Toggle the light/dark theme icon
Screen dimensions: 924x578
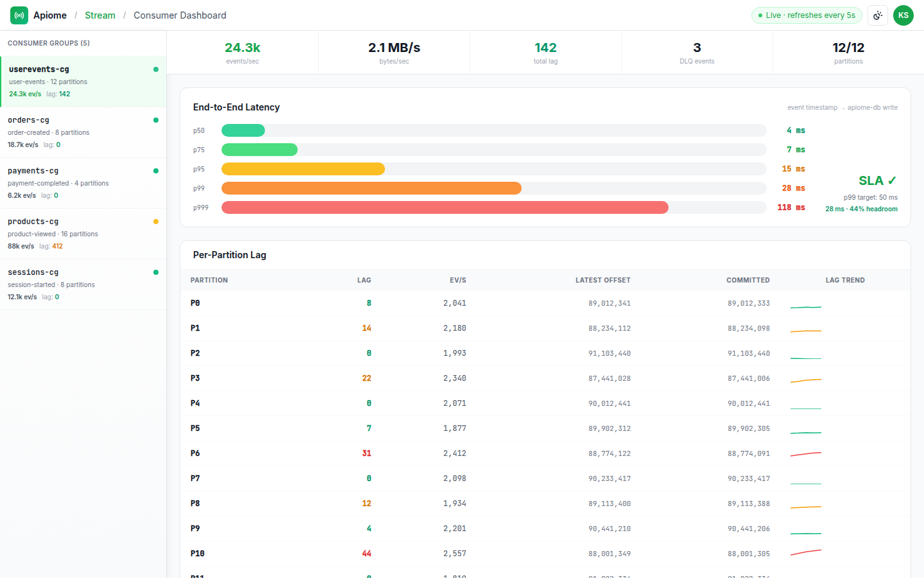(878, 15)
